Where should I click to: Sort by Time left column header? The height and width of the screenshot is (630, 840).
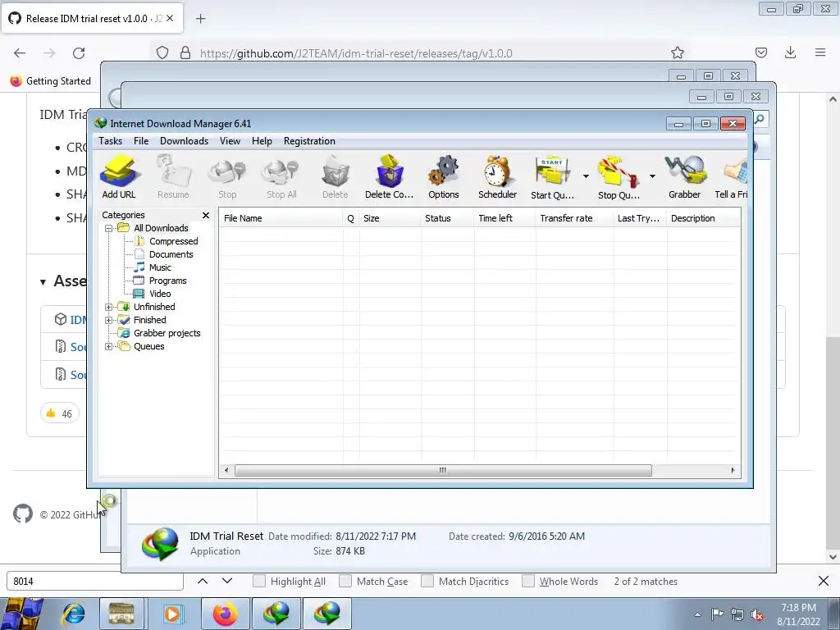point(504,218)
